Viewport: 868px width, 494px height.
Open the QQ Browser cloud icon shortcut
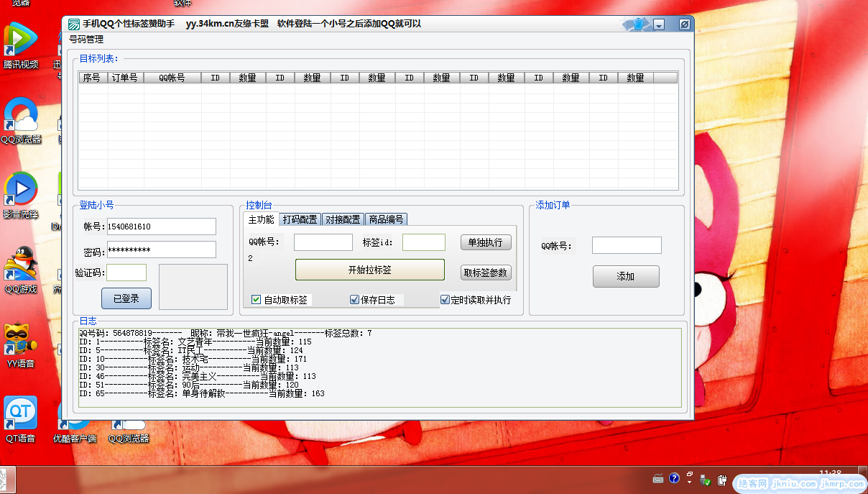(x=21, y=116)
